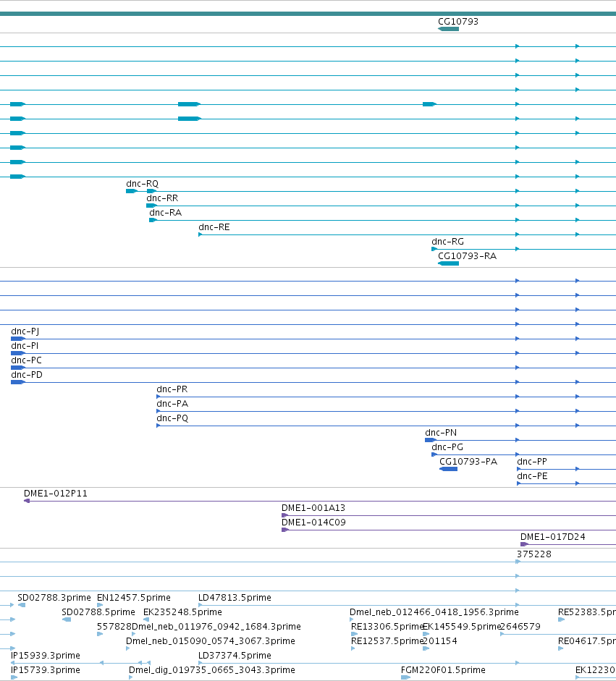This screenshot has width=616, height=681.
Task: Click the 375228 EST label
Action: tap(534, 554)
